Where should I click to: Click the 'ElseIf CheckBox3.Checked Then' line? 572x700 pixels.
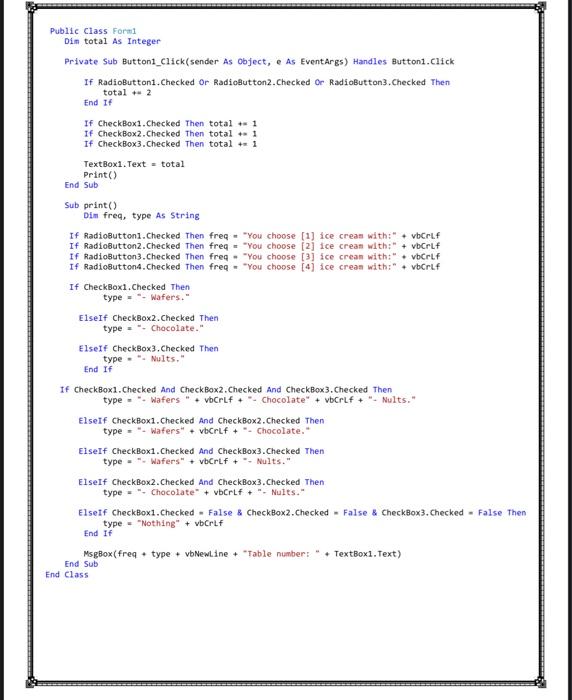148,349
